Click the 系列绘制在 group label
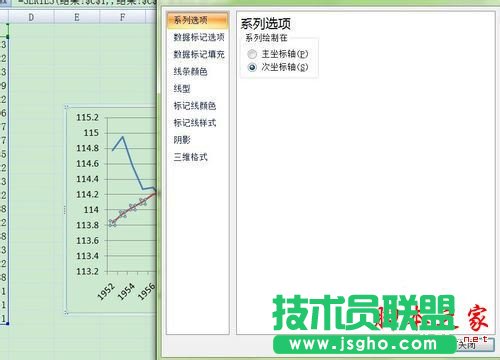 coord(266,38)
